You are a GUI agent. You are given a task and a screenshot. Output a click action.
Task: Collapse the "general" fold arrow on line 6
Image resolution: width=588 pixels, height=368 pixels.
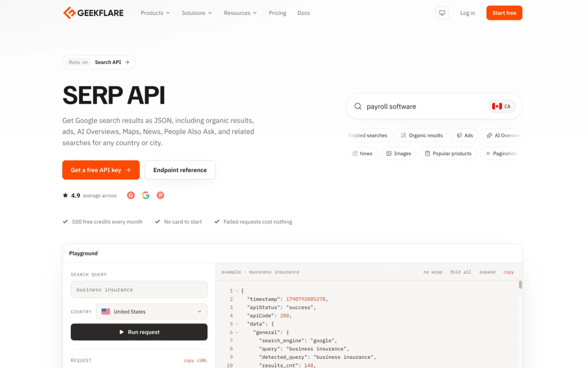pos(237,332)
